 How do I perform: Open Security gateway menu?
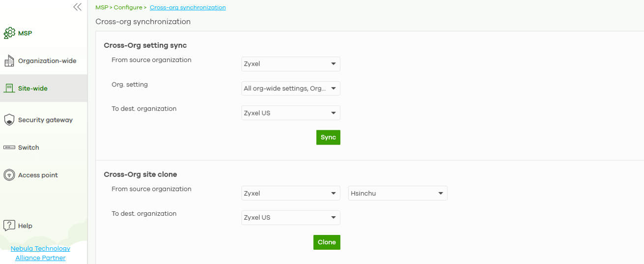pos(45,120)
